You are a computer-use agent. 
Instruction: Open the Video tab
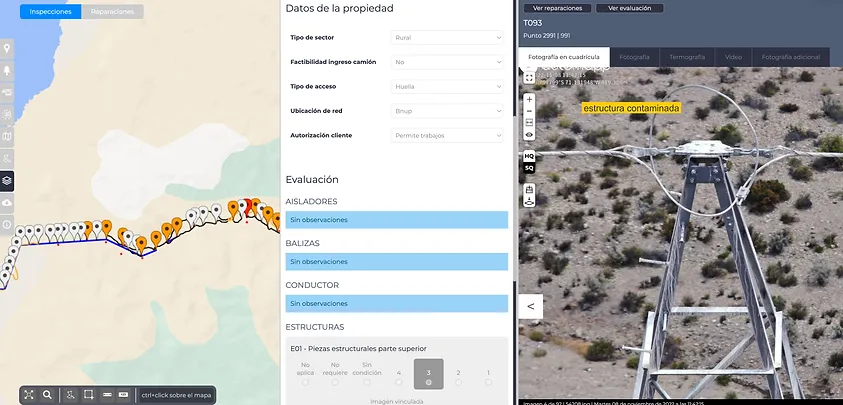pyautogui.click(x=733, y=56)
